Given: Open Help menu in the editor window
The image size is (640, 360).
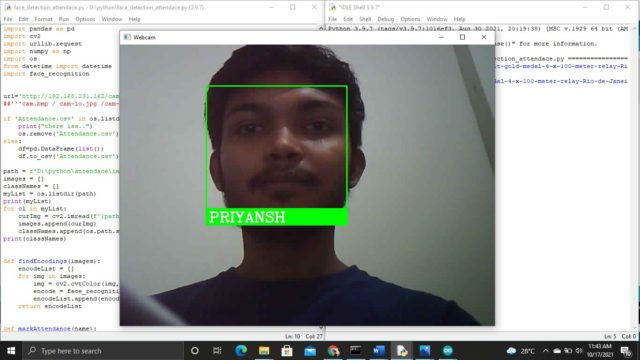Looking at the screenshot, I should pos(134,19).
